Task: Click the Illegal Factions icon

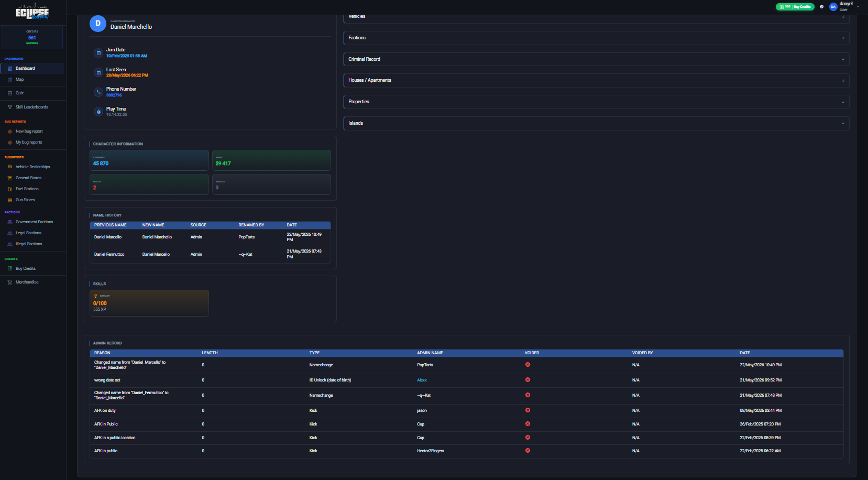Action: [10, 244]
